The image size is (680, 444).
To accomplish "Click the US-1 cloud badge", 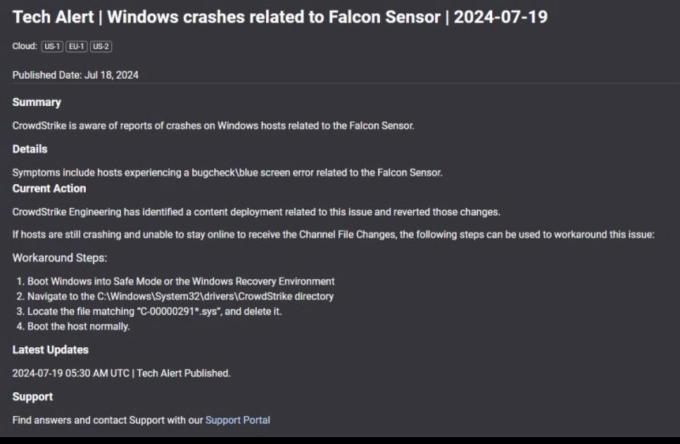I will (52, 46).
